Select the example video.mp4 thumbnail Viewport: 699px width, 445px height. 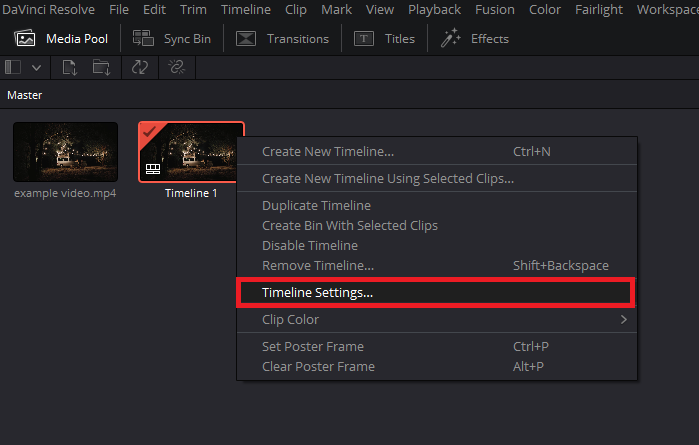click(66, 152)
